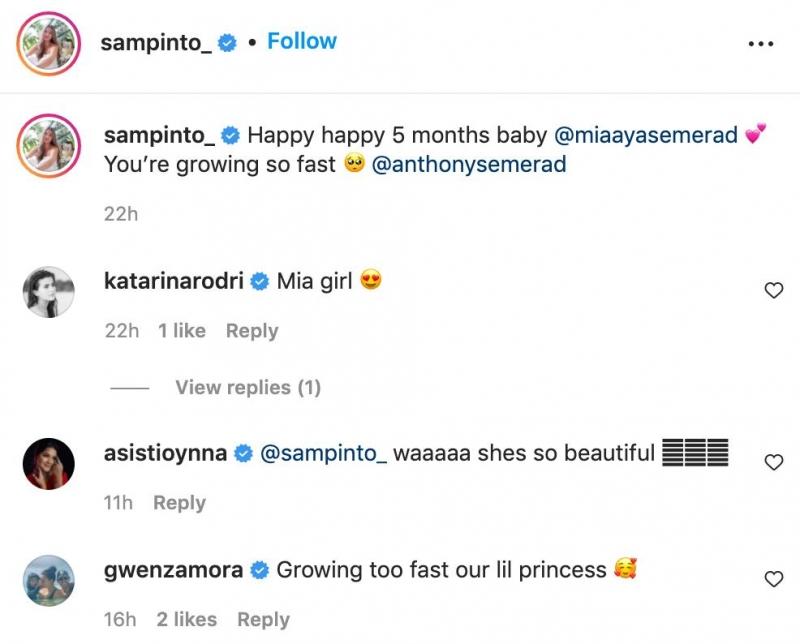Reply to katarinarodri's comment

(252, 331)
